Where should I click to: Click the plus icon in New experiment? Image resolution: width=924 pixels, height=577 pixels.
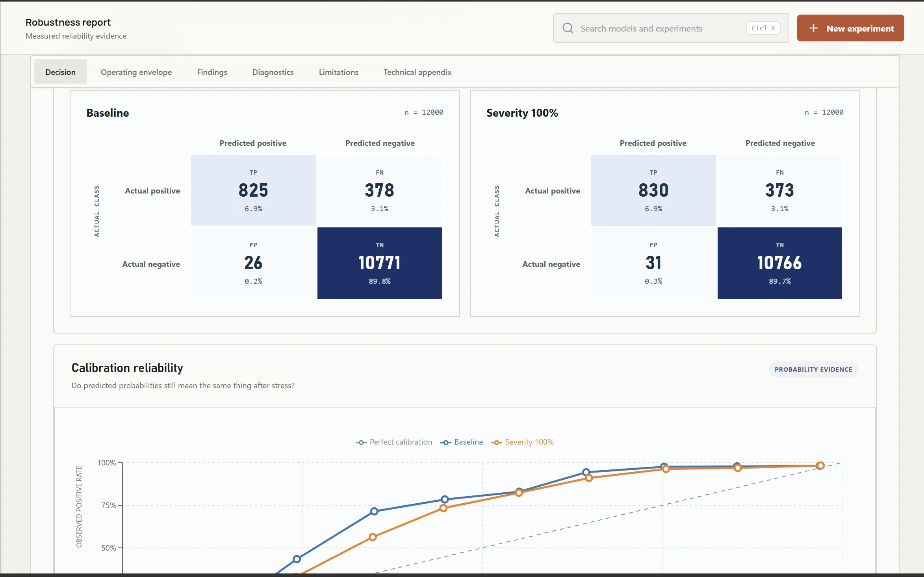[814, 28]
